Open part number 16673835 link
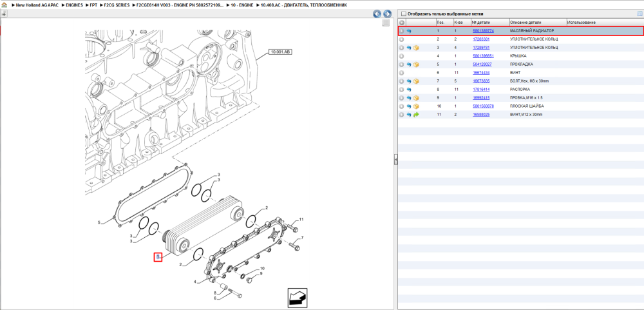The width and height of the screenshot is (644, 310). (481, 81)
